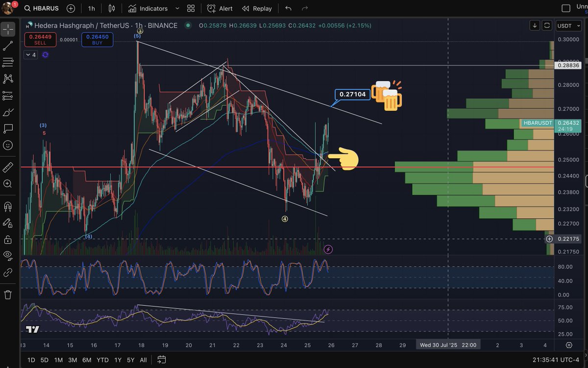Toggle magnet mode
Image resolution: width=588 pixels, height=368 pixels.
(x=8, y=206)
